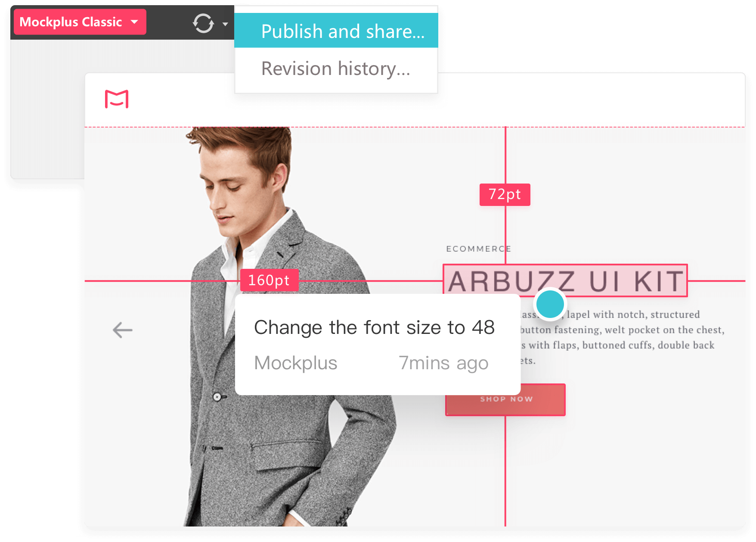Click the sync/refresh icon in the toolbar
Viewport: 756px width, 542px height.
[202, 22]
